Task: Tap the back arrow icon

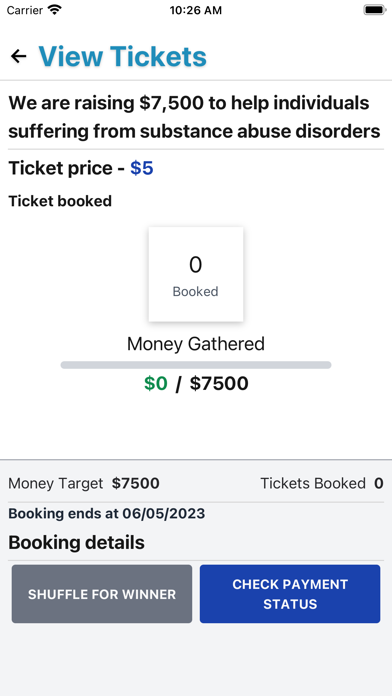Action: [x=19, y=56]
